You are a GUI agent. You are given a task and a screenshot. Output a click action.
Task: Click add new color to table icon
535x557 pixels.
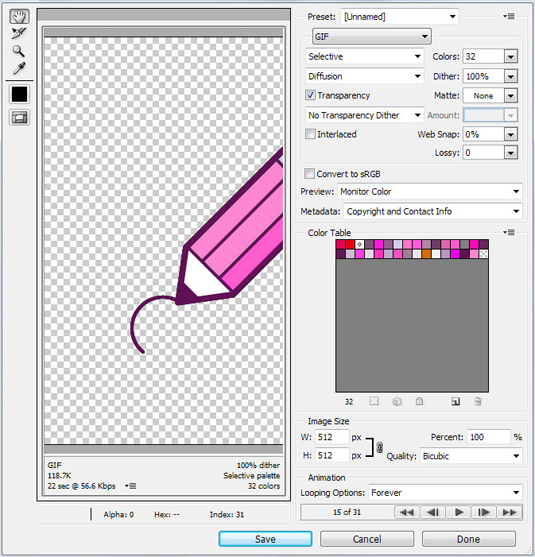click(455, 401)
